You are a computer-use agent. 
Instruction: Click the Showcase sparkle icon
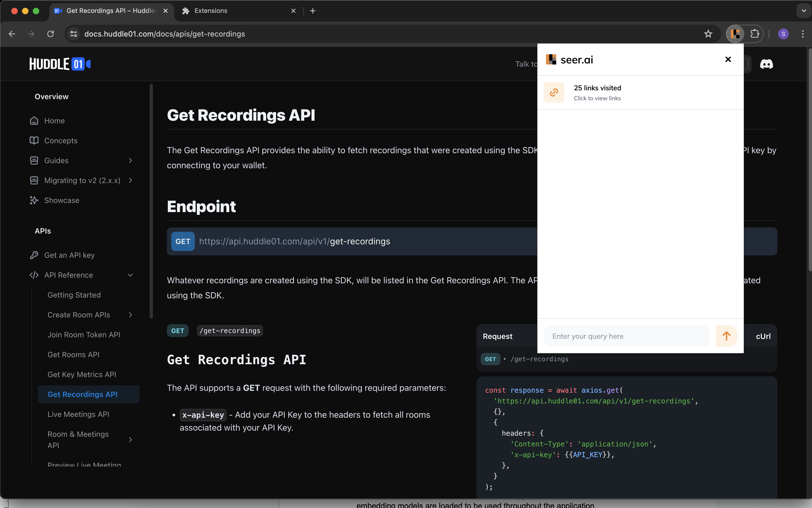click(34, 200)
